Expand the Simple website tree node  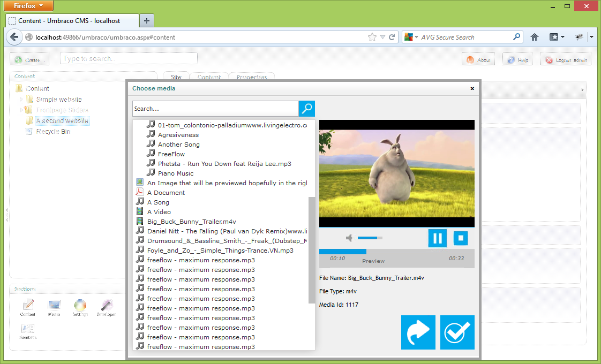[x=21, y=99]
